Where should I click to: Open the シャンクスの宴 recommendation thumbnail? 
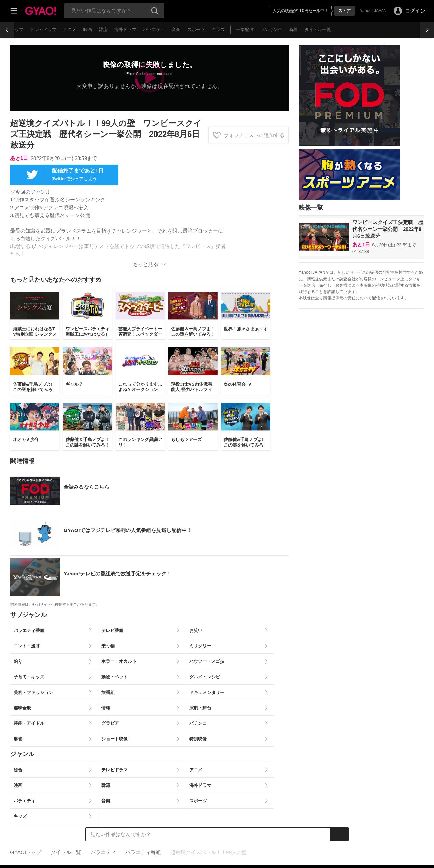click(x=35, y=306)
